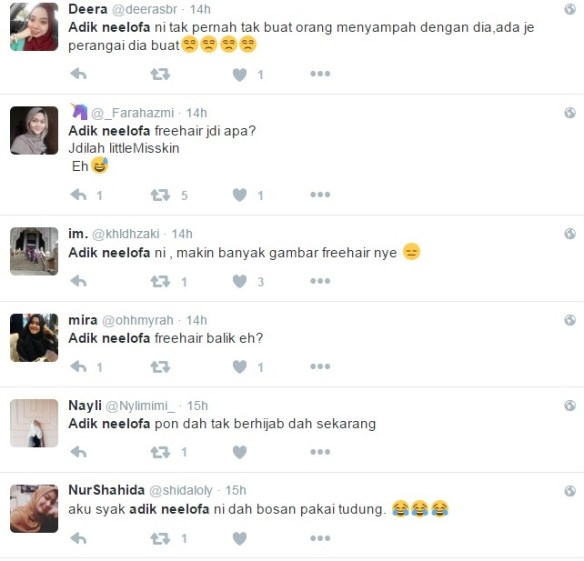The image size is (584, 561).
Task: Reply to NurShahida's tweet
Action: (79, 538)
